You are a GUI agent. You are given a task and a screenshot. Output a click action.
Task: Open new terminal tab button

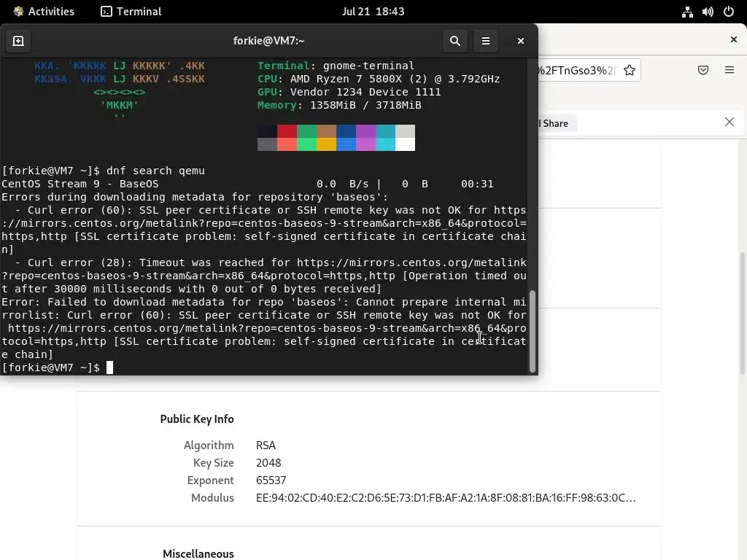(18, 41)
